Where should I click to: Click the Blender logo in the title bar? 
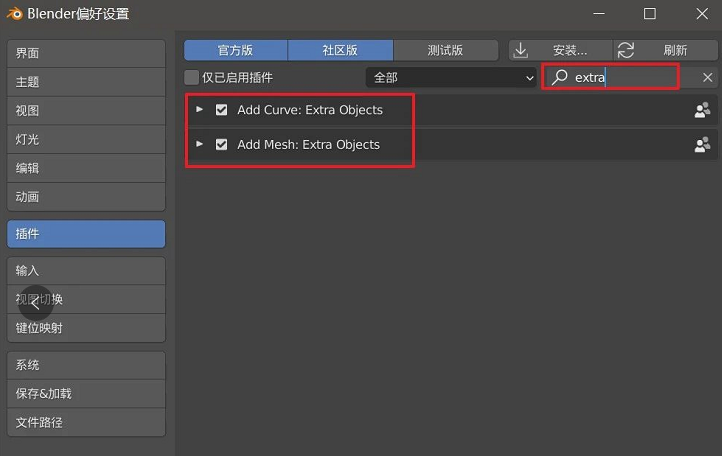pyautogui.click(x=14, y=14)
